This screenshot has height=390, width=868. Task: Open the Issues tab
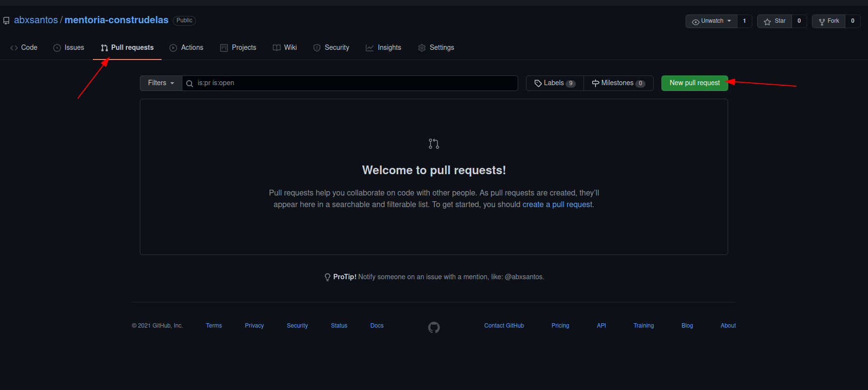pos(69,47)
